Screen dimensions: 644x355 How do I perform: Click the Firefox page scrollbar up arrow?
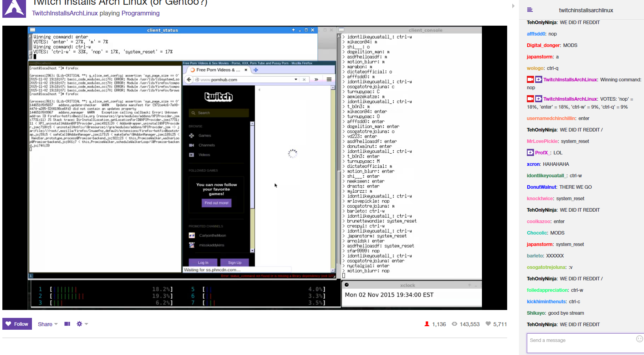click(x=333, y=87)
